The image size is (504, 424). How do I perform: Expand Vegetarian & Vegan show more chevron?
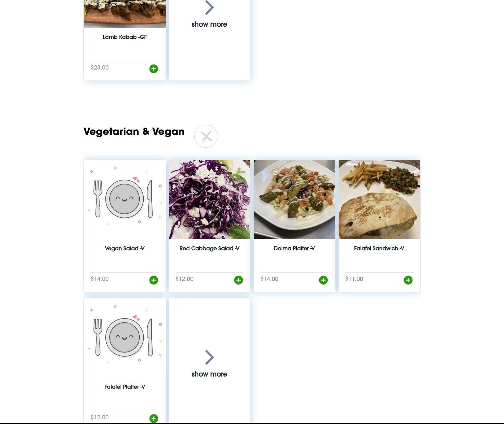click(210, 357)
